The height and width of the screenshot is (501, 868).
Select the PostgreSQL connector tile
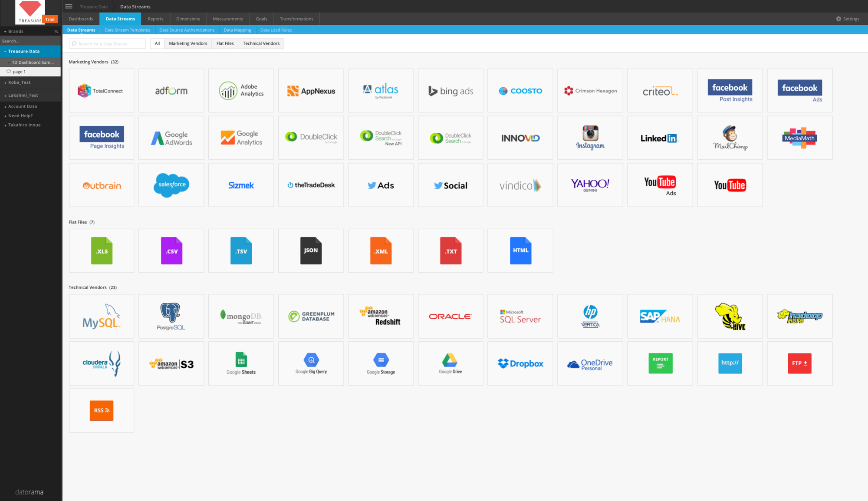point(171,316)
